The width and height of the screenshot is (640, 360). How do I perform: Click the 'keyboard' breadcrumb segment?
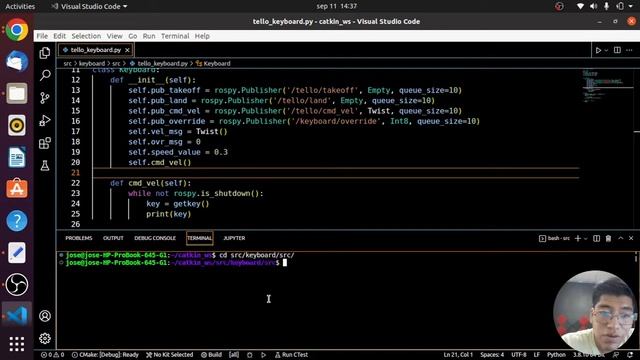pos(92,64)
